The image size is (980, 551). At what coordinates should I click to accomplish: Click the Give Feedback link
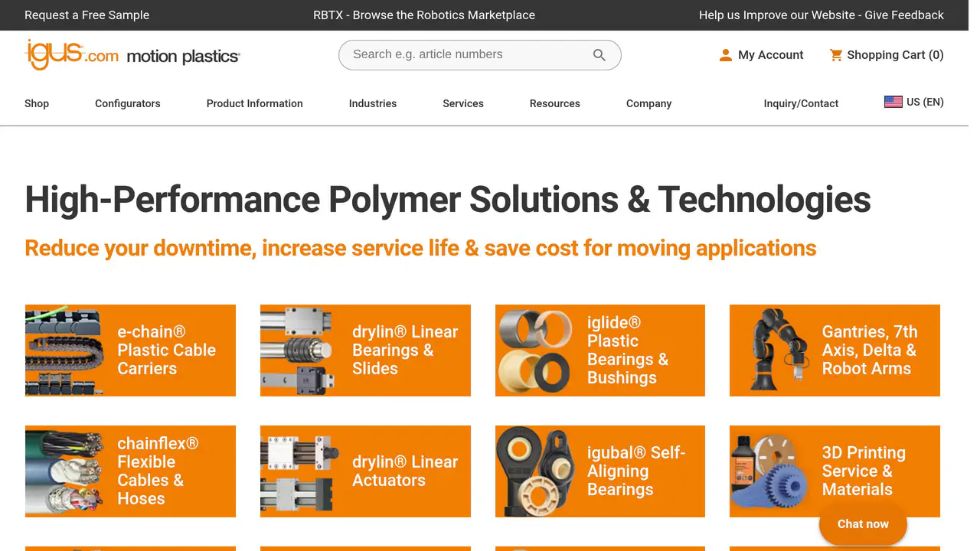click(x=822, y=15)
